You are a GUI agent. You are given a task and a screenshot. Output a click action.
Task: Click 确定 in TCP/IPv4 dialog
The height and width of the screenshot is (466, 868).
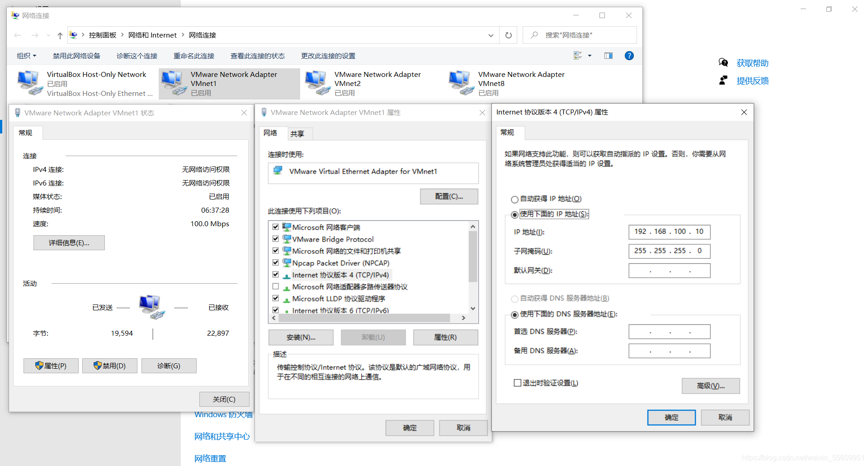tap(671, 417)
